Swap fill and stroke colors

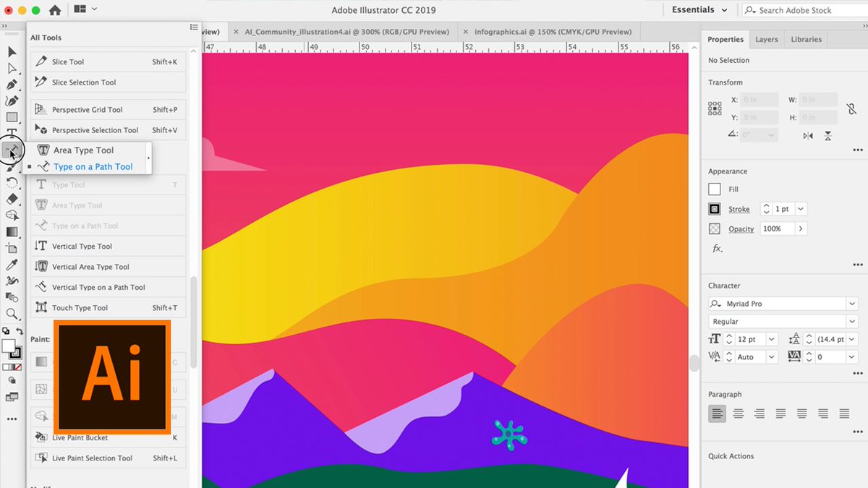pyautogui.click(x=20, y=332)
